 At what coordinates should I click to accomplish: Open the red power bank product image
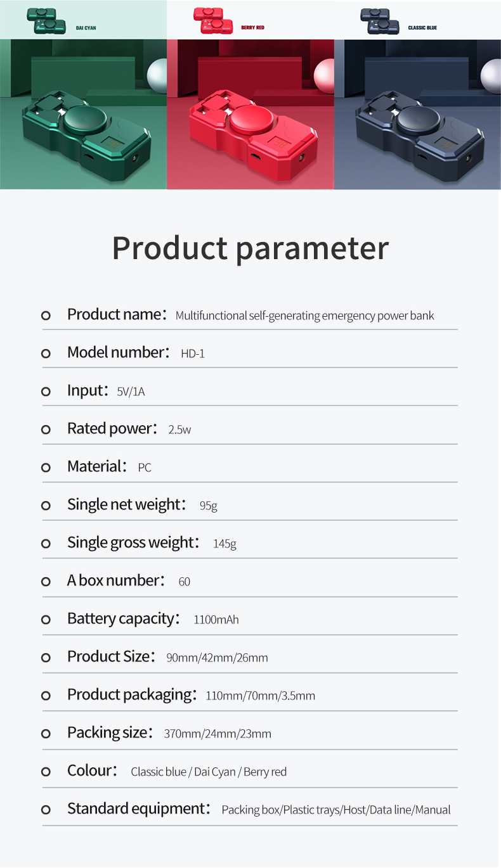[x=251, y=115]
